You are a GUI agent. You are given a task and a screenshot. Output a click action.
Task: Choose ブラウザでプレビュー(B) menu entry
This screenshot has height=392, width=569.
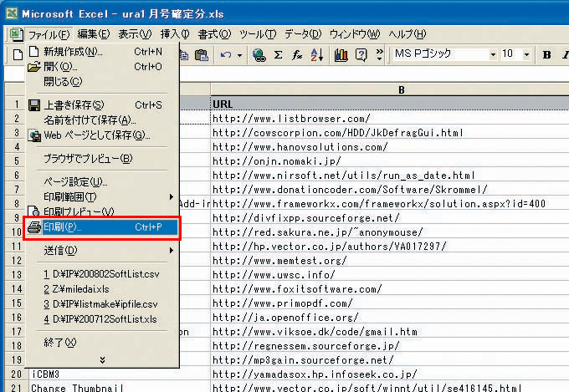coord(102,159)
